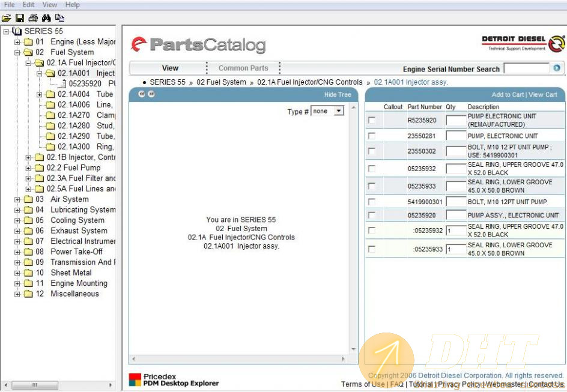Click the Hide Tree link
This screenshot has width=567, height=392.
(338, 95)
